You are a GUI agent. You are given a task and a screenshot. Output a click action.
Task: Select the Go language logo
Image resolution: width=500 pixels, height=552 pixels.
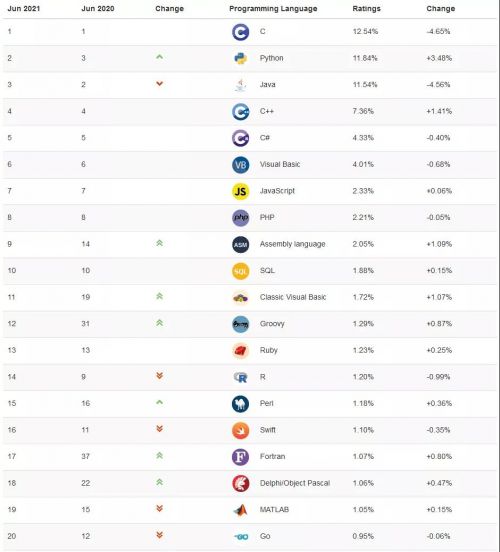241,537
